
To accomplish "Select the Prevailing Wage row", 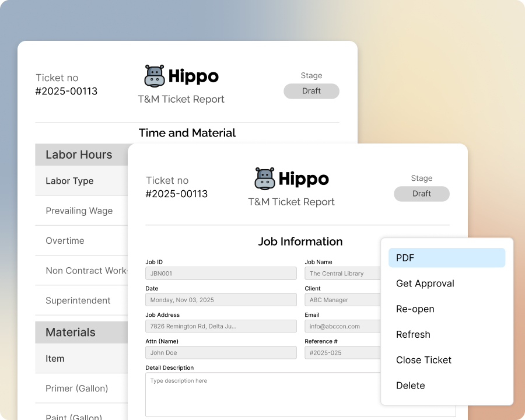I will (x=81, y=211).
